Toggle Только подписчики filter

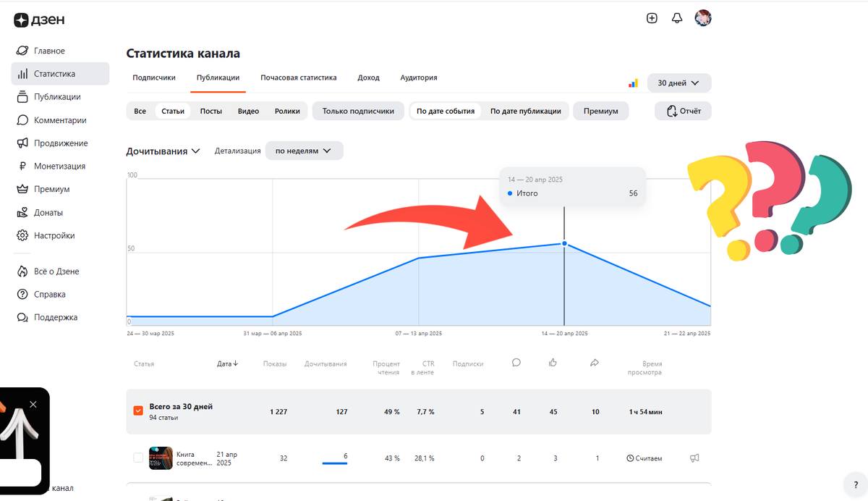358,111
